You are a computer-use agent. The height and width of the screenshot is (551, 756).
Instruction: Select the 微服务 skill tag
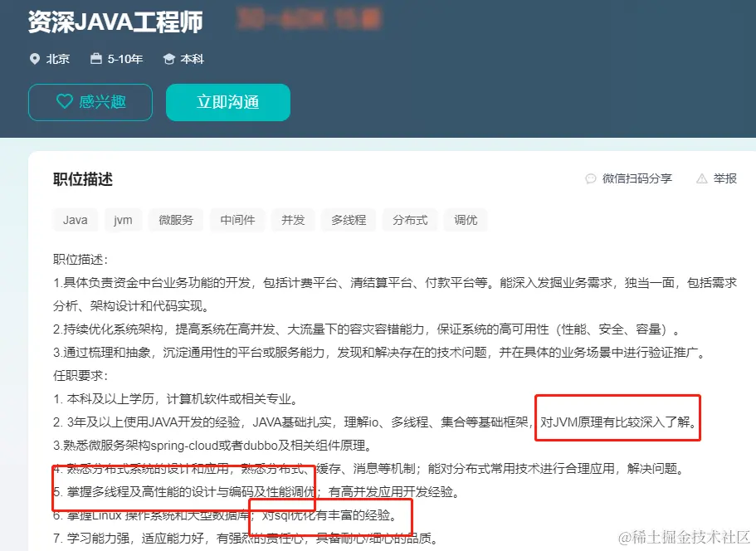click(176, 220)
